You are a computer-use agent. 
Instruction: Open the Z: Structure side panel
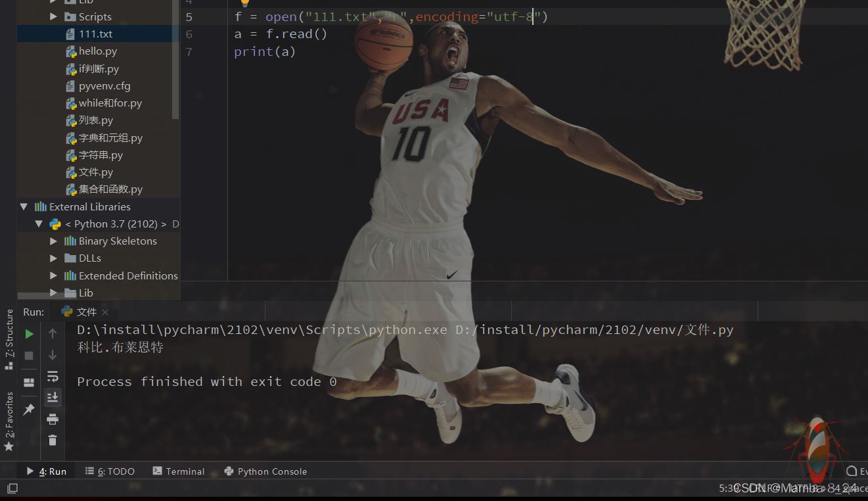pyautogui.click(x=9, y=339)
